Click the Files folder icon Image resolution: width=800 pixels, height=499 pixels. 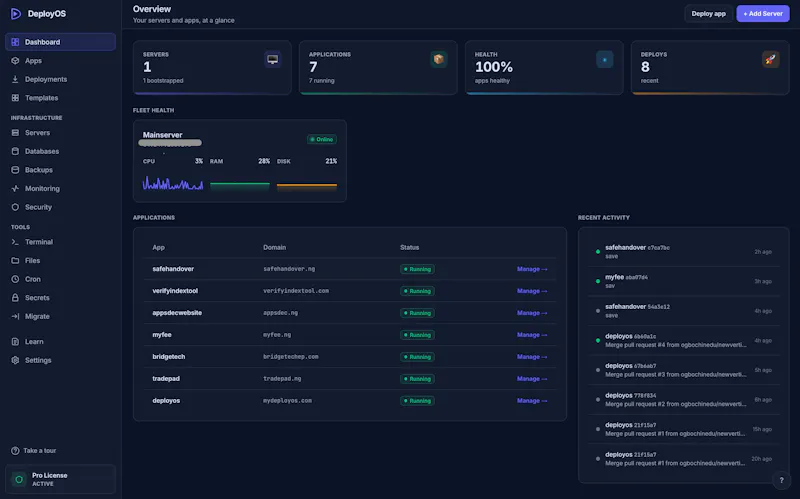pyautogui.click(x=15, y=261)
